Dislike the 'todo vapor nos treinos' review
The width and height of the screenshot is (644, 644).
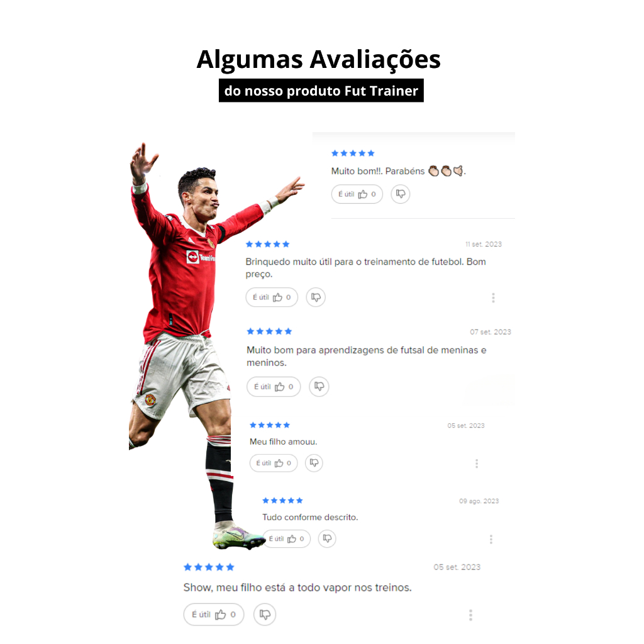pyautogui.click(x=265, y=614)
